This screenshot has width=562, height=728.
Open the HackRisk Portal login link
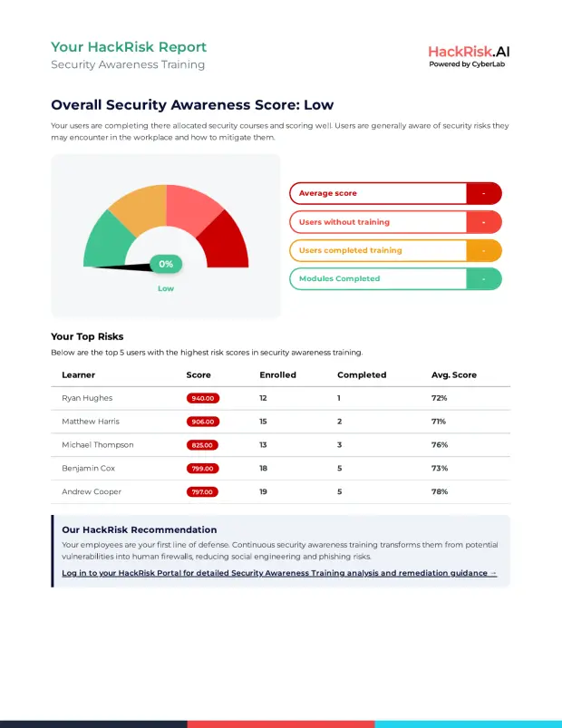point(279,573)
